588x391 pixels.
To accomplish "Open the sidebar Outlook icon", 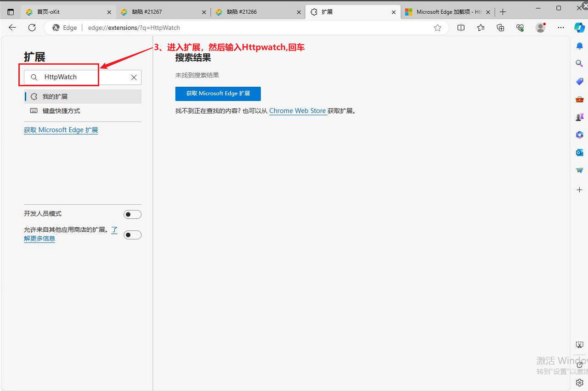I will (580, 152).
